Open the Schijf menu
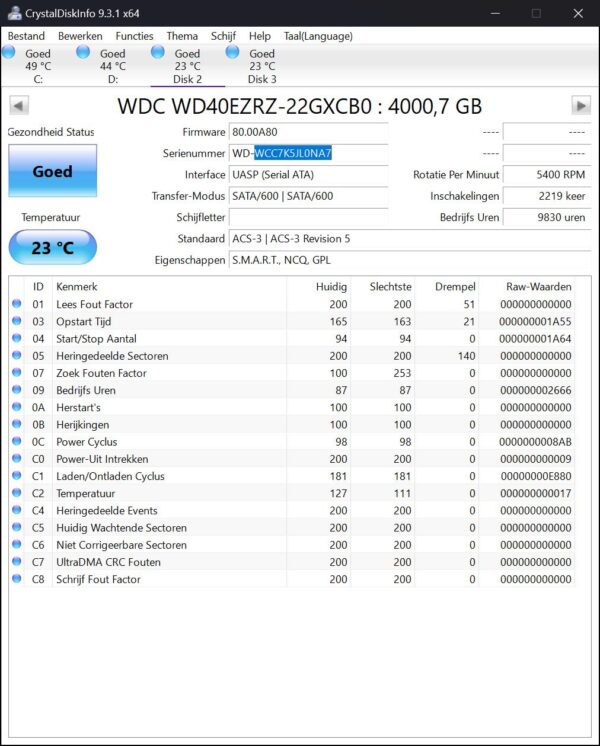Viewport: 600px width, 746px height. coord(223,36)
